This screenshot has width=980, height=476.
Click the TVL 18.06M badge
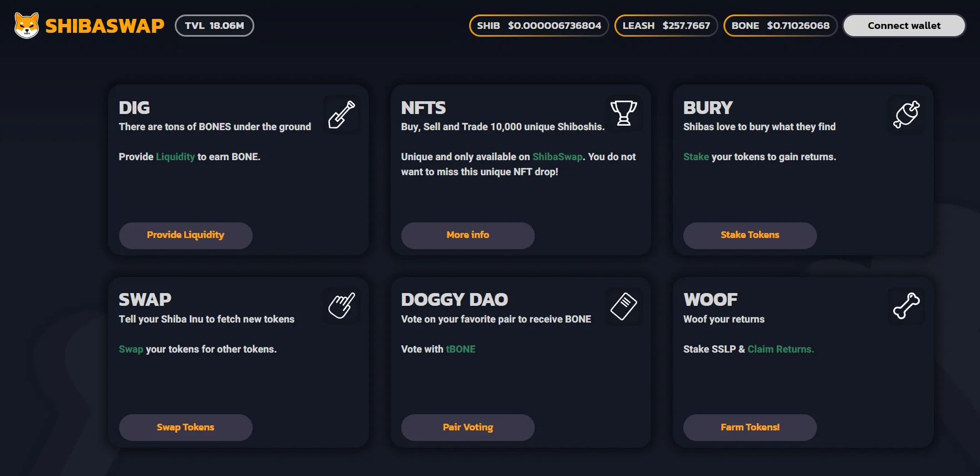tap(214, 26)
